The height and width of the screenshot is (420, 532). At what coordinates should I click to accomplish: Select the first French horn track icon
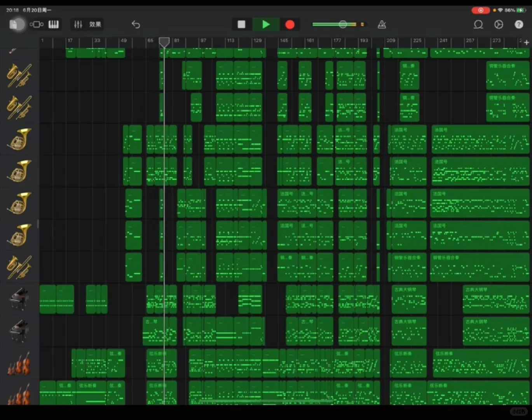click(x=19, y=139)
